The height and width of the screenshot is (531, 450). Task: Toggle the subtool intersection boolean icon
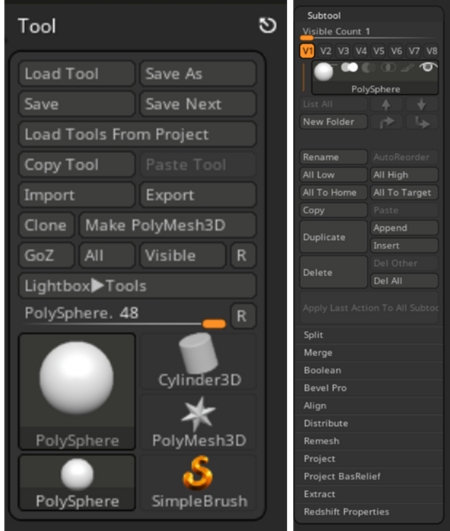tap(388, 68)
